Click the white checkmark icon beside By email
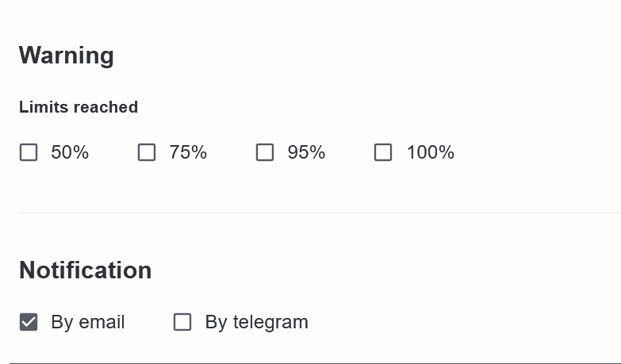 tap(29, 322)
